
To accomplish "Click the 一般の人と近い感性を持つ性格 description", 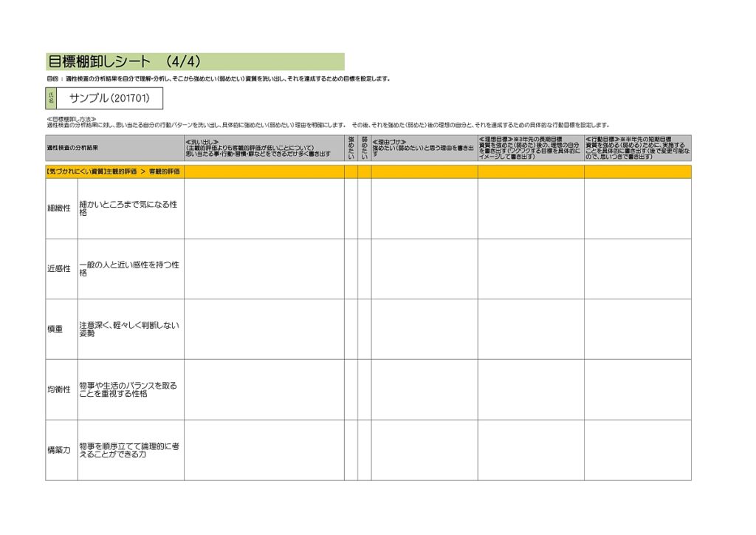I will (x=131, y=269).
